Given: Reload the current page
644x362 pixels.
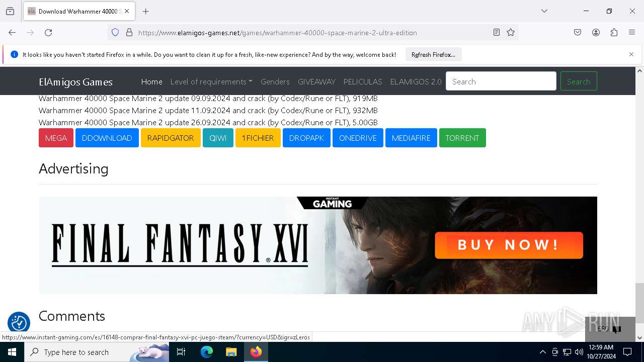Looking at the screenshot, I should click(x=48, y=33).
